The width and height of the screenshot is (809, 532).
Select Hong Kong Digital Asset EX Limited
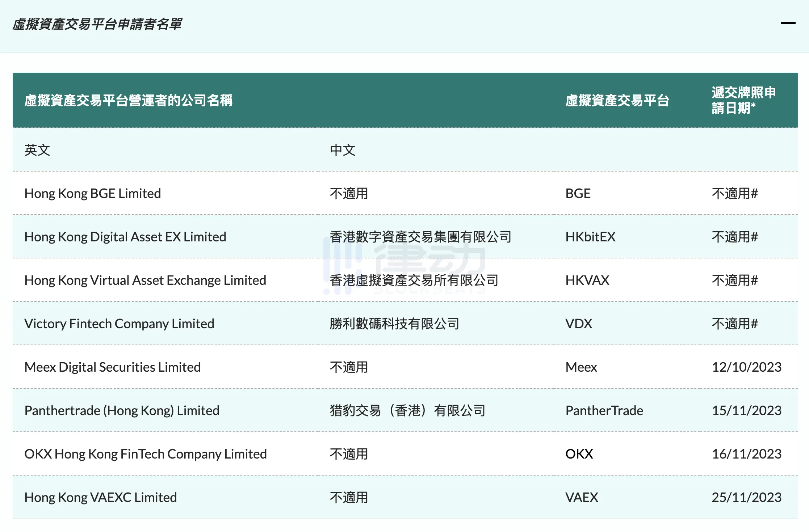(125, 237)
